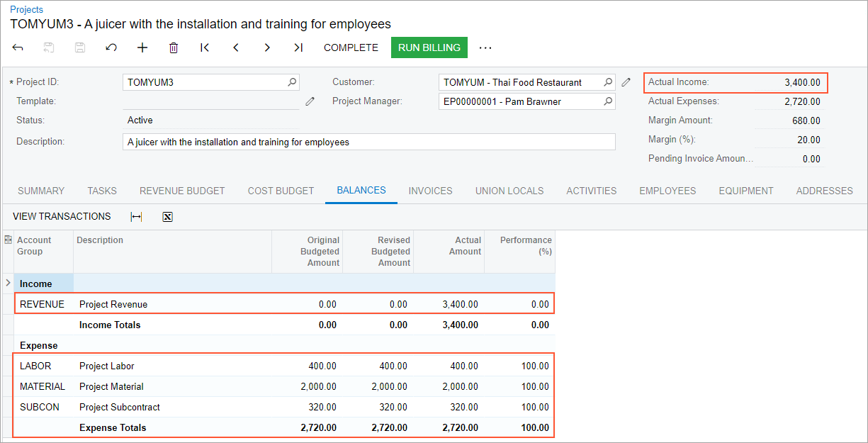Delete the project using trash icon
Screen dimensions: 868x443
click(x=174, y=47)
